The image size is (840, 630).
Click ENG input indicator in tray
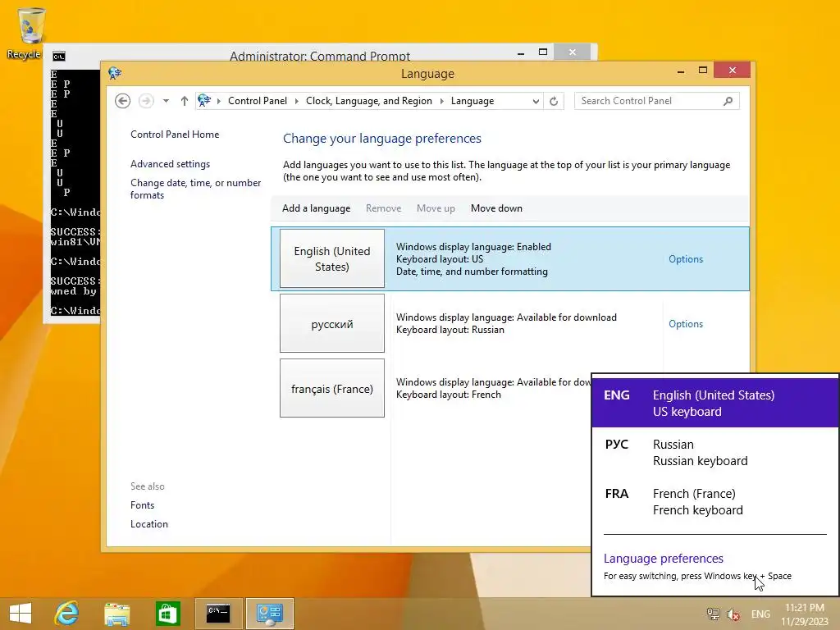[x=760, y=614]
